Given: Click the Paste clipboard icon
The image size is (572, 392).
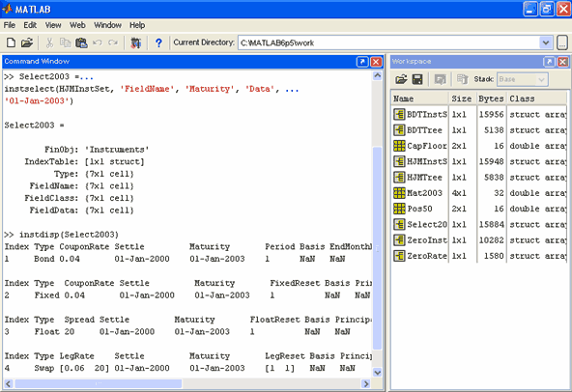Looking at the screenshot, I should tap(81, 42).
